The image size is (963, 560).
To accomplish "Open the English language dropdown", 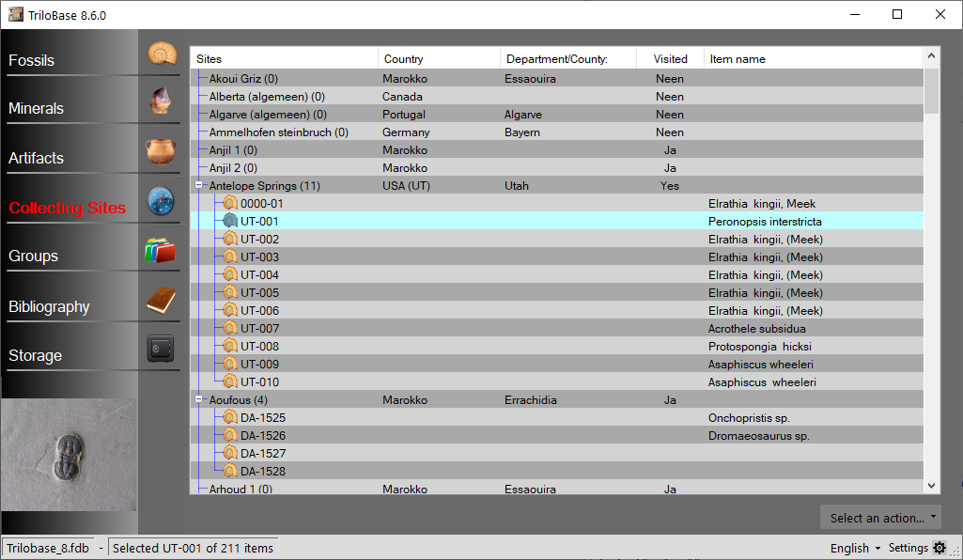I will pyautogui.click(x=855, y=548).
